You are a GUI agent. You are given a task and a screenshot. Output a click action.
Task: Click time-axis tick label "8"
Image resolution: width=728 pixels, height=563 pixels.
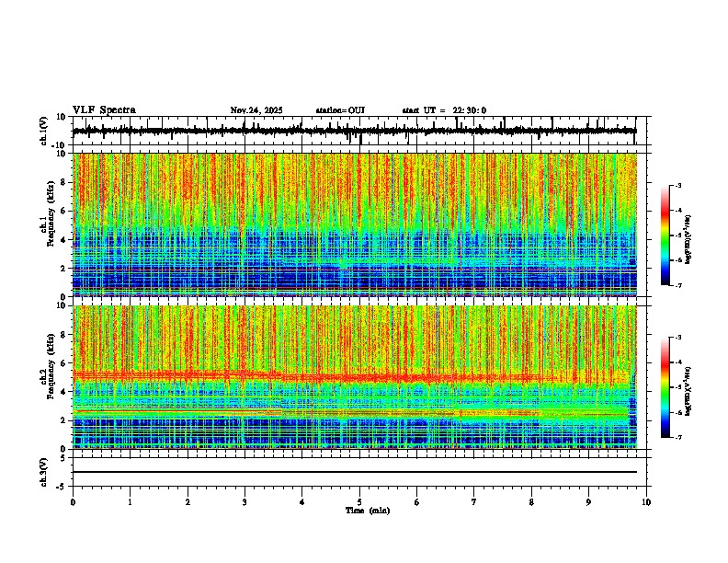tap(531, 502)
